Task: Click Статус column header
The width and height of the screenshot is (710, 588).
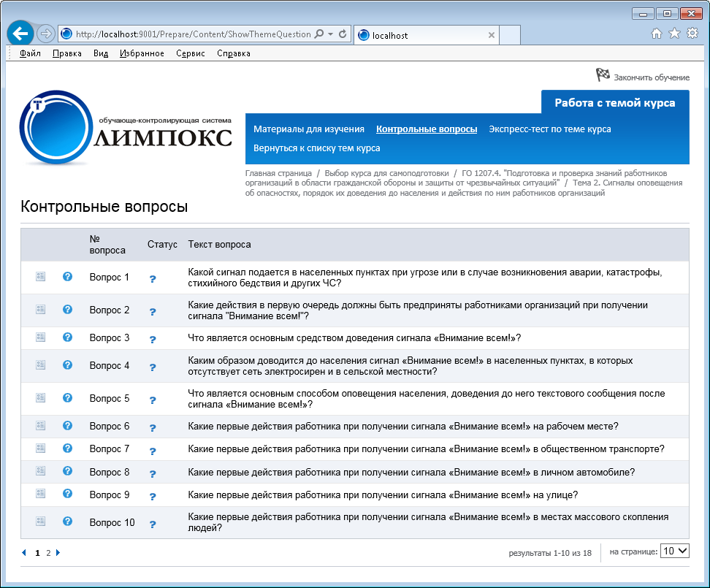Action: pyautogui.click(x=162, y=245)
